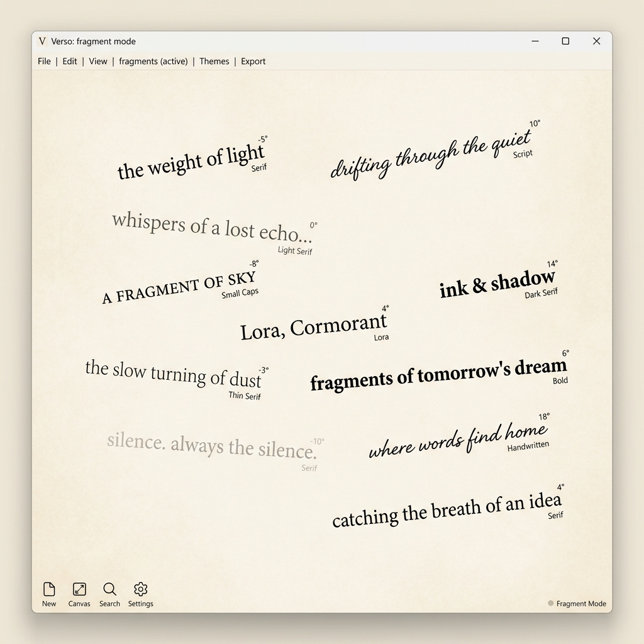
Task: Click the 10° rotation value
Action: (x=535, y=123)
